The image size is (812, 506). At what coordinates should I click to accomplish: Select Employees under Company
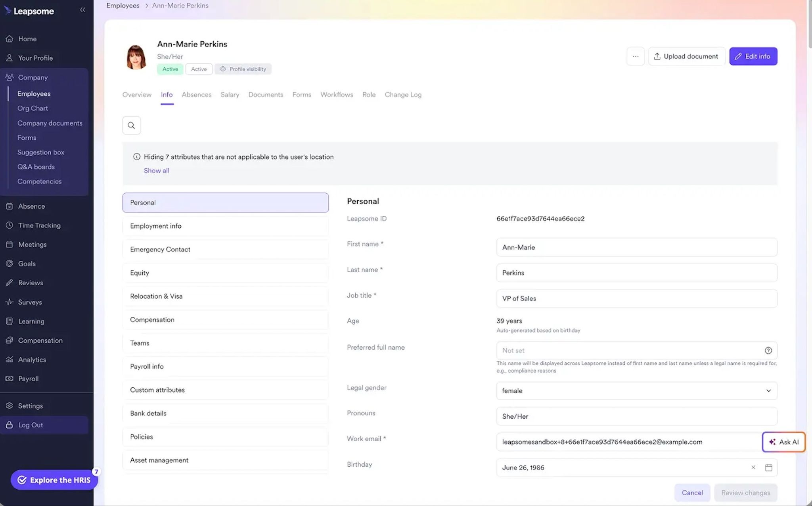[34, 94]
